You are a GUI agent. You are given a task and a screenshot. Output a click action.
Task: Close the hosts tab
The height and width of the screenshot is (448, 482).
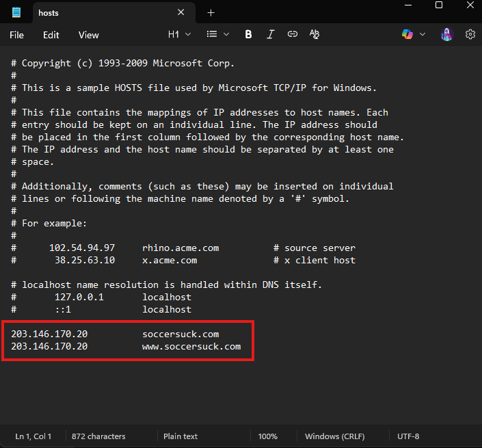tap(181, 12)
